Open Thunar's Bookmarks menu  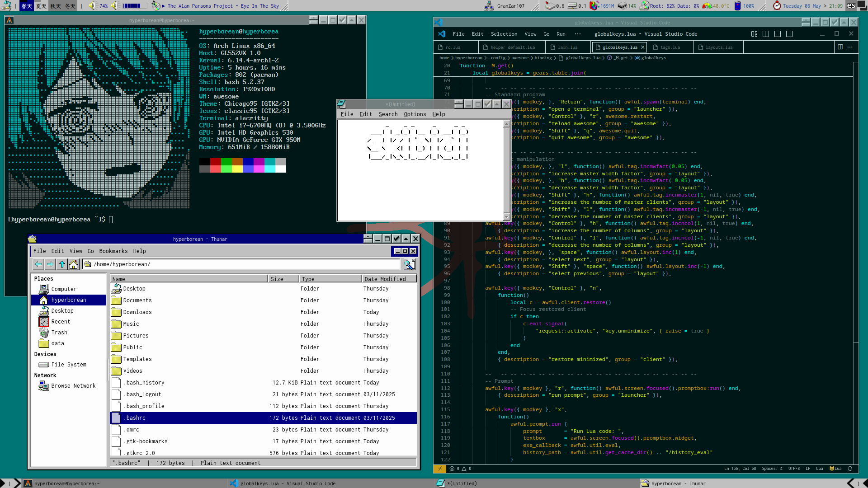click(113, 251)
